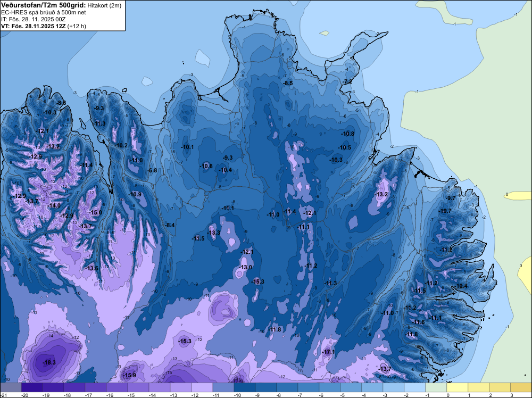Select the legend swatch labeled -7
The width and height of the screenshot is (532, 398).
309,387
